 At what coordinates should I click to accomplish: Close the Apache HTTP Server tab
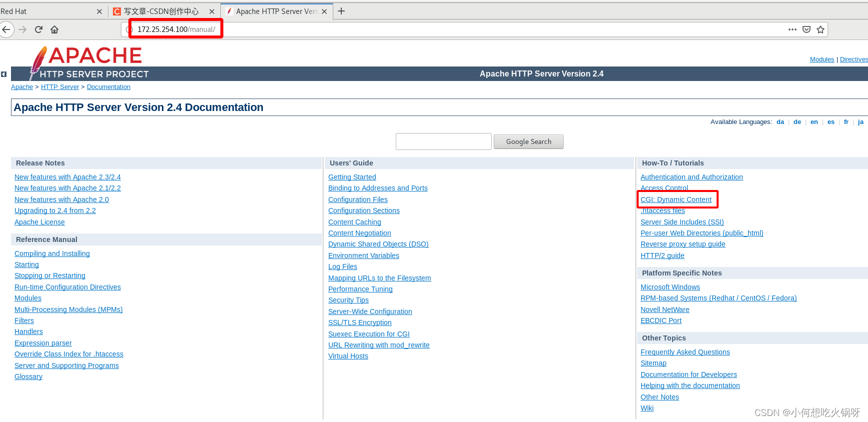(324, 11)
